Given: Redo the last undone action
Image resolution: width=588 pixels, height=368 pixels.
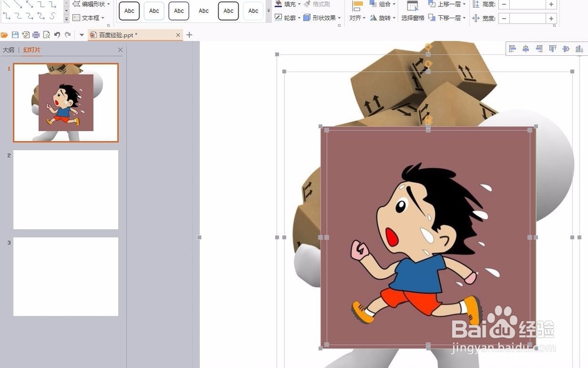Looking at the screenshot, I should pos(68,35).
